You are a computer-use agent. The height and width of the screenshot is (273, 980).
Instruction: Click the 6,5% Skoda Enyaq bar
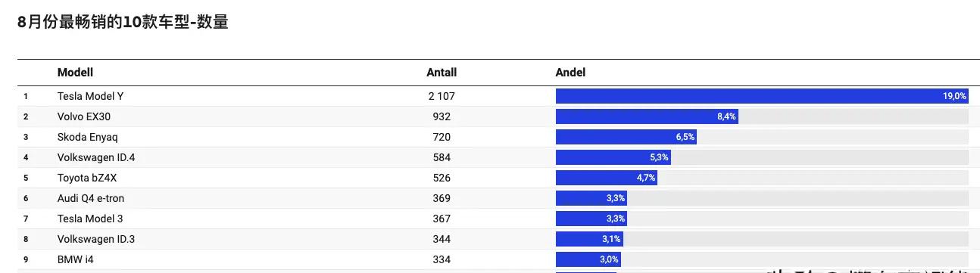pyautogui.click(x=626, y=137)
